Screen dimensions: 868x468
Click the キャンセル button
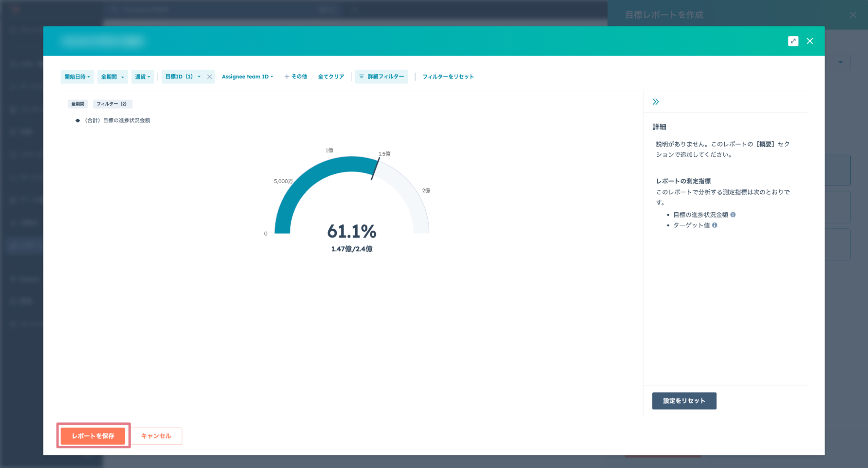point(156,436)
